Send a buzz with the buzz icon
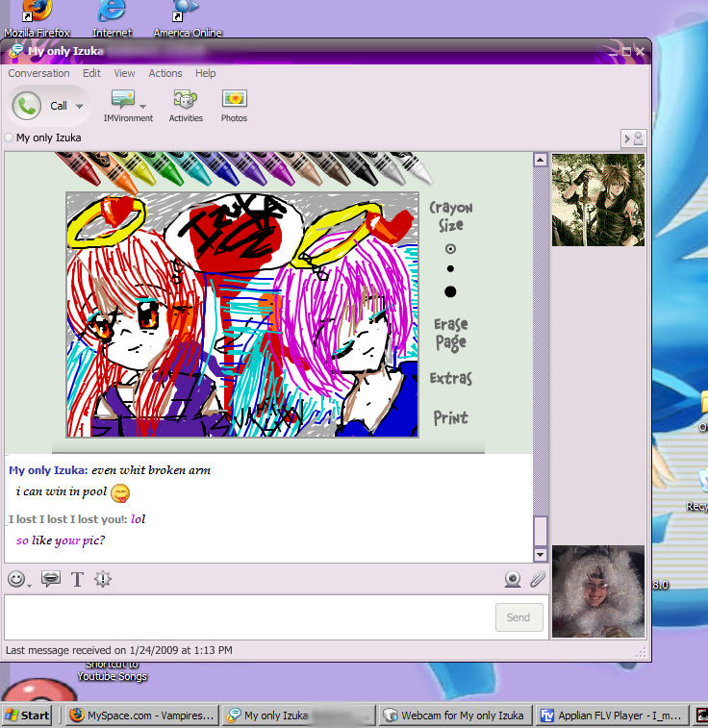The width and height of the screenshot is (708, 728). click(103, 579)
